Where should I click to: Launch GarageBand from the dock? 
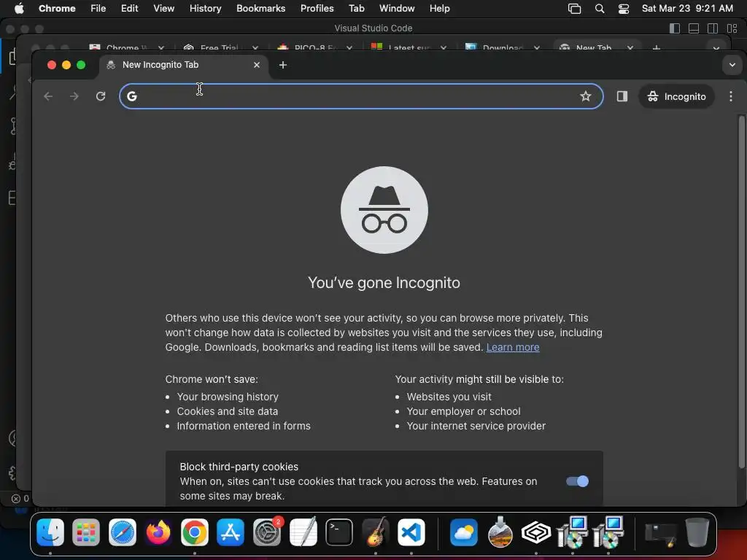pos(376,532)
